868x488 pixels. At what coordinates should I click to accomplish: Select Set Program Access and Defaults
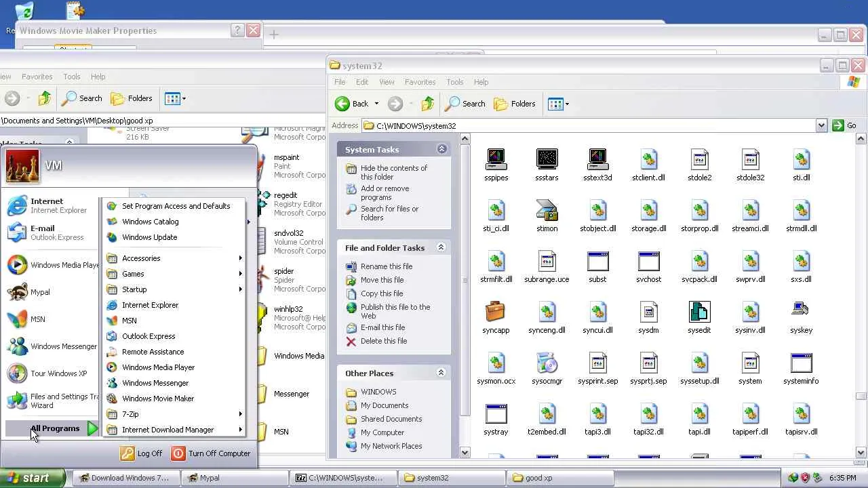[174, 206]
